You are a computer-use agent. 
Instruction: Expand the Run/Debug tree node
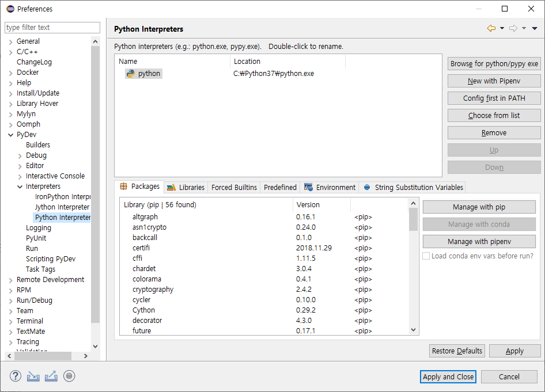(x=10, y=300)
